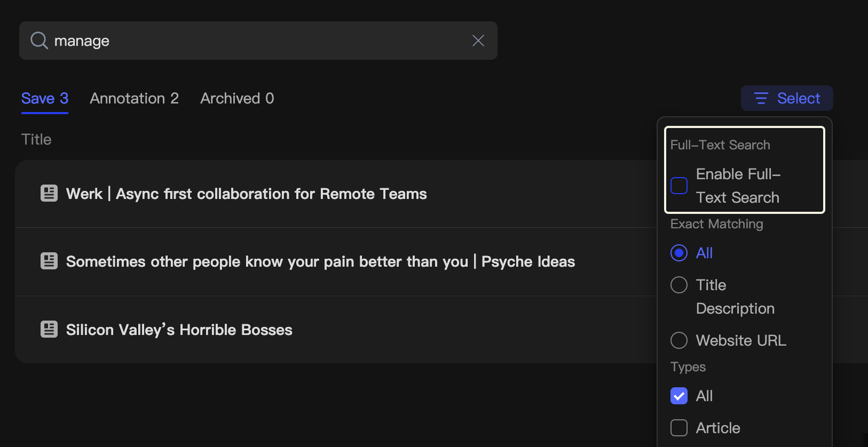
Task: Click article icon beside Psyche Ideas entry
Action: (49, 261)
